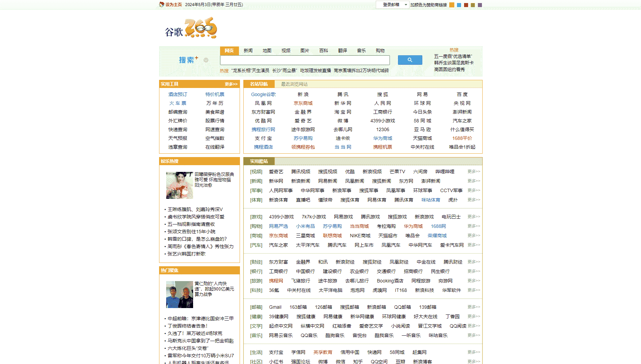
Task: Expand 更多>> in 实用工具 panel
Action: (x=231, y=84)
